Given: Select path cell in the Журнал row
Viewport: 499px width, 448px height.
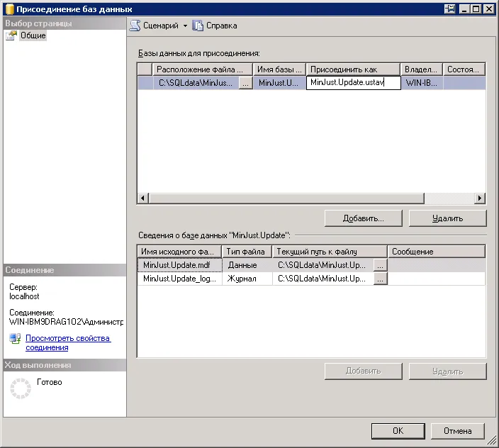Looking at the screenshot, I should click(323, 279).
